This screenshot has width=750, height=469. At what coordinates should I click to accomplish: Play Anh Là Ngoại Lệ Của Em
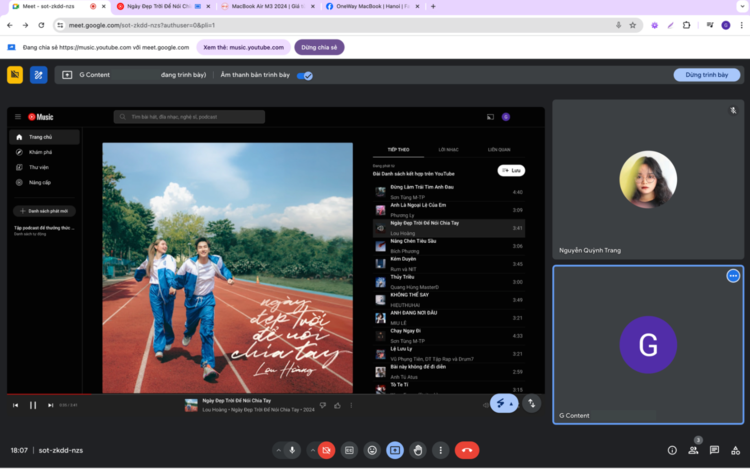click(449, 210)
